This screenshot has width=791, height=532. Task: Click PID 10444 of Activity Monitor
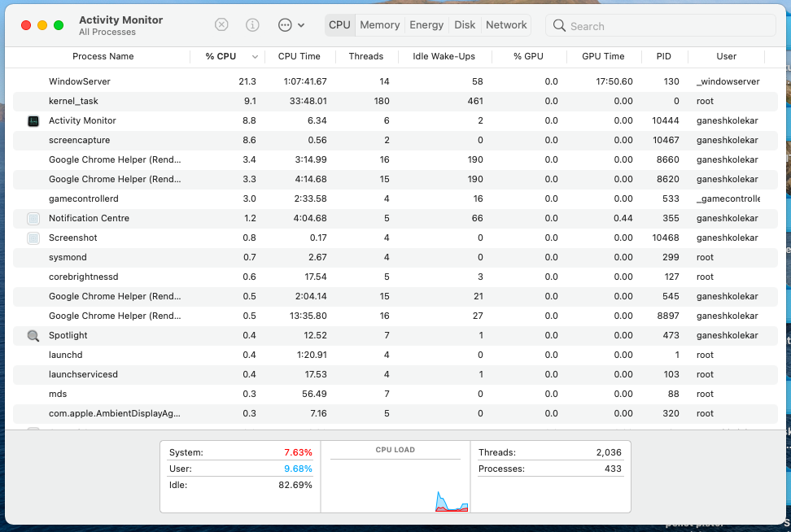(666, 121)
